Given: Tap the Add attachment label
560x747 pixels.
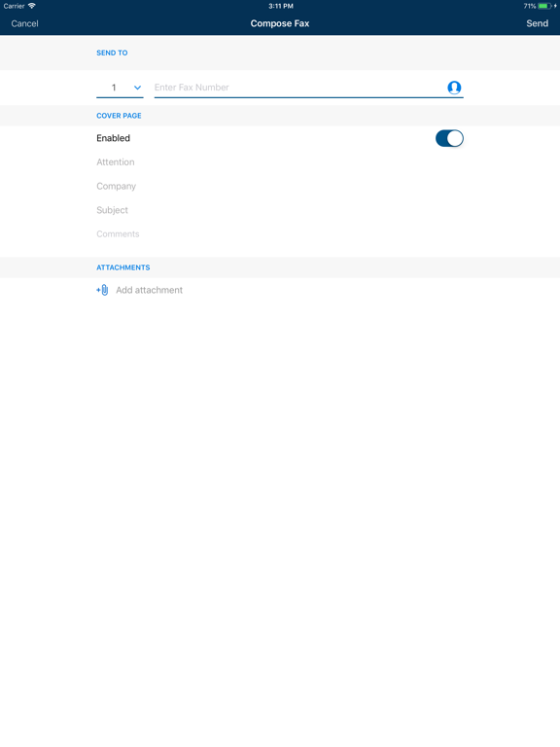Looking at the screenshot, I should point(149,290).
